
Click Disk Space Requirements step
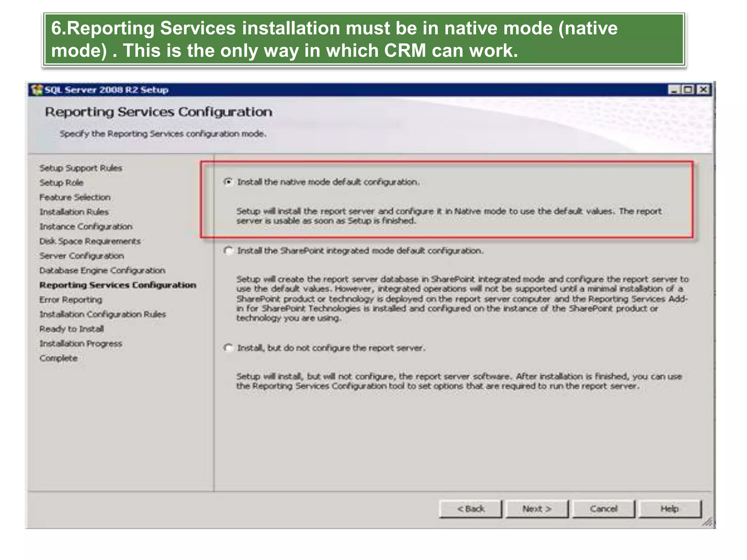tap(90, 241)
